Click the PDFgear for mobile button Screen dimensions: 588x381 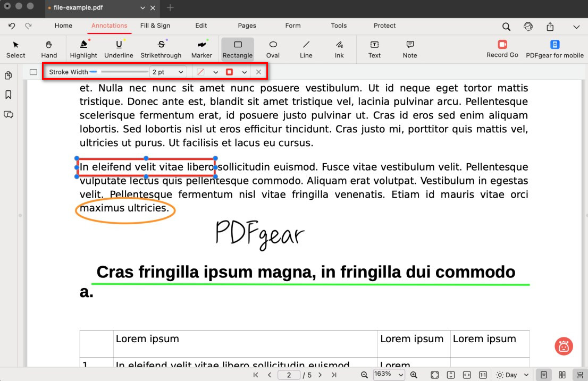[555, 49]
